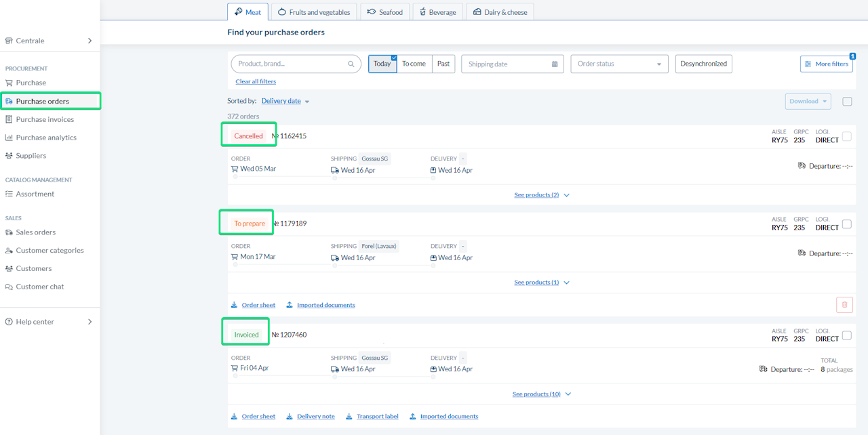Viewport: 868px width, 435px height.
Task: Switch to the Beverage tab
Action: 437,12
